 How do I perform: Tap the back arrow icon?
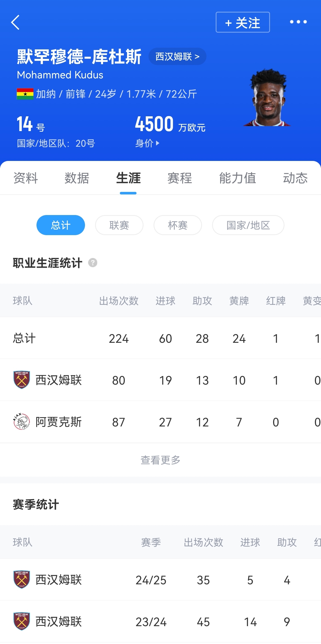click(x=16, y=22)
